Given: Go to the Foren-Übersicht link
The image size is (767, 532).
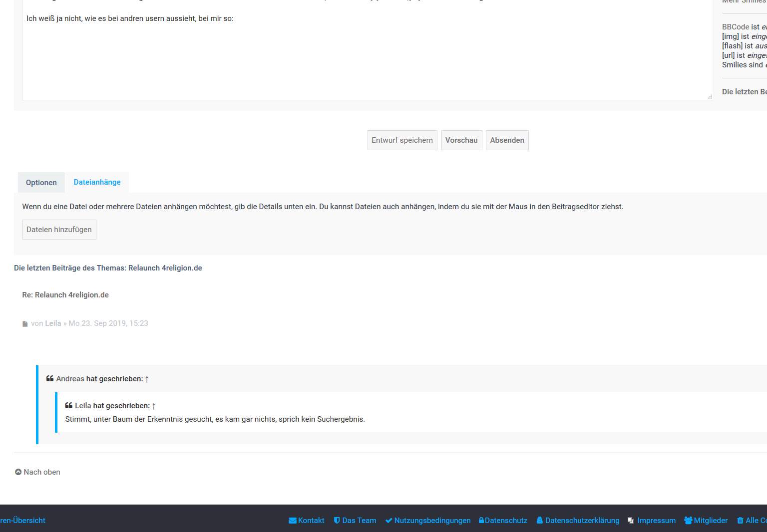Looking at the screenshot, I should 22,521.
